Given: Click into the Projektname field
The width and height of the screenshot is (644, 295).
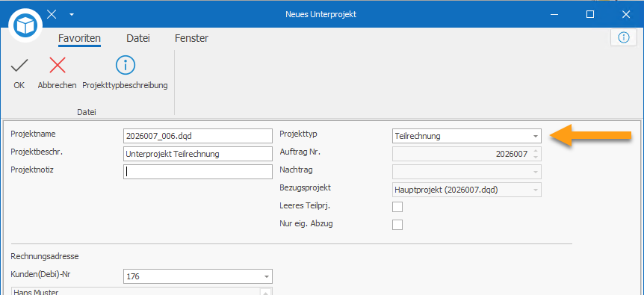Looking at the screenshot, I should [x=197, y=136].
